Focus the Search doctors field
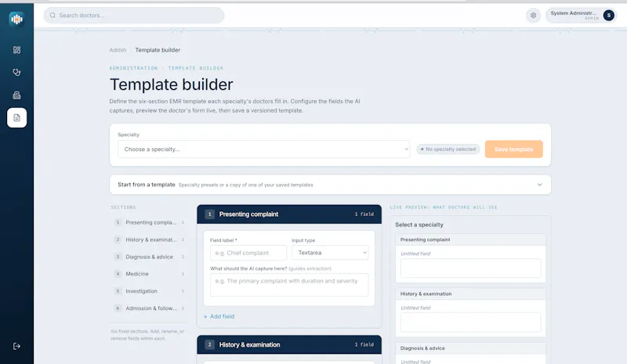Image resolution: width=627 pixels, height=364 pixels. pyautogui.click(x=134, y=15)
